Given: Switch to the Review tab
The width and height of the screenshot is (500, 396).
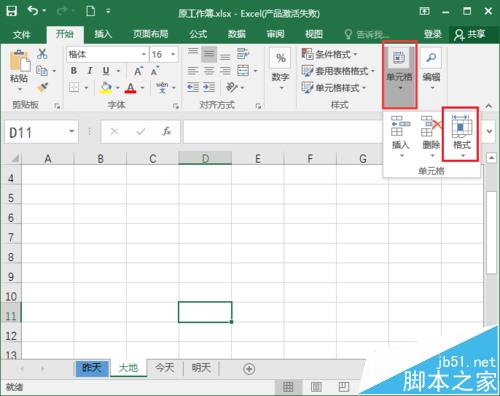Looking at the screenshot, I should click(x=275, y=34).
